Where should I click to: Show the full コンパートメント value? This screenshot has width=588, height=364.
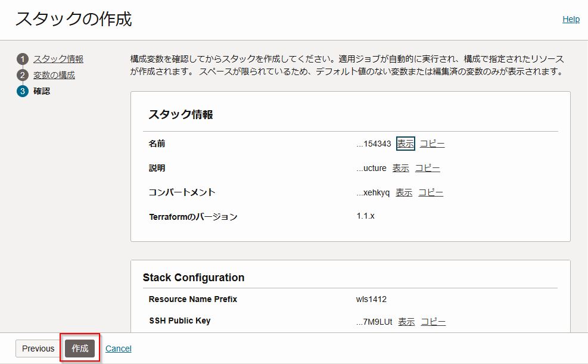click(404, 192)
